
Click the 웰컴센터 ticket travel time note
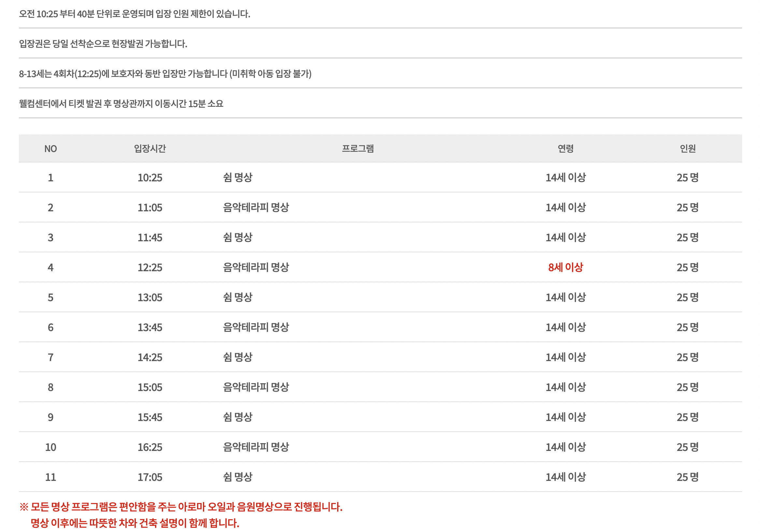pyautogui.click(x=121, y=104)
